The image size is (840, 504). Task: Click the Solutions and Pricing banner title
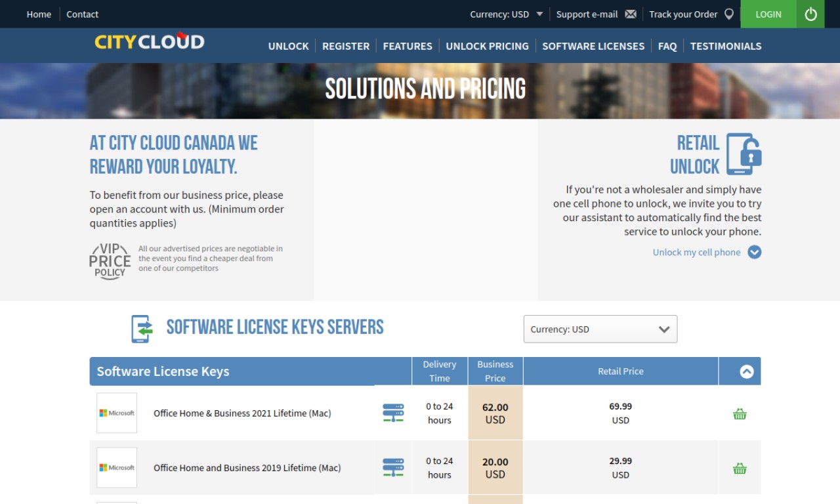coord(425,89)
